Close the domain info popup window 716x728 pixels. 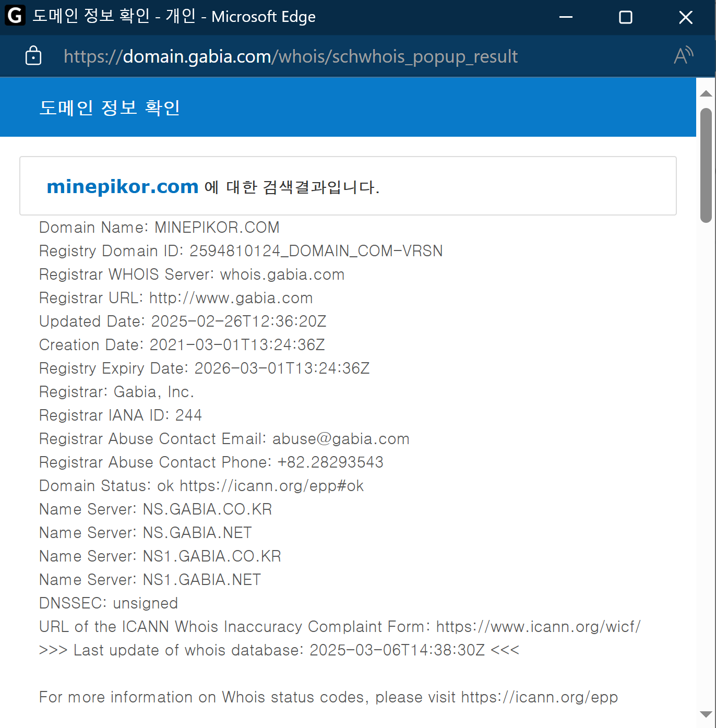(x=686, y=17)
